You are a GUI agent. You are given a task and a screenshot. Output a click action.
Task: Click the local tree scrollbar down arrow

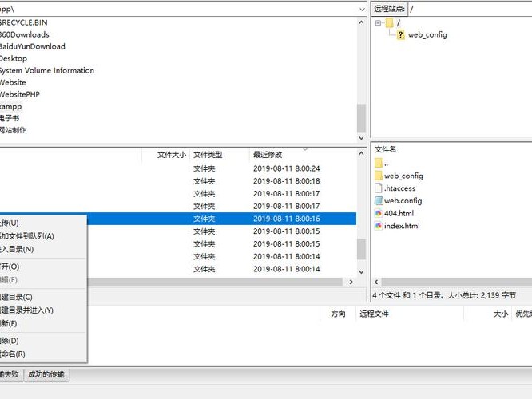[361, 138]
